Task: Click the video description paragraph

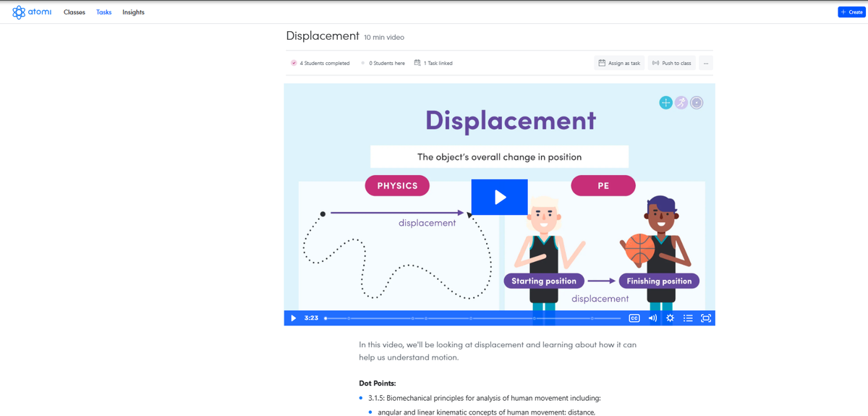Action: (498, 351)
